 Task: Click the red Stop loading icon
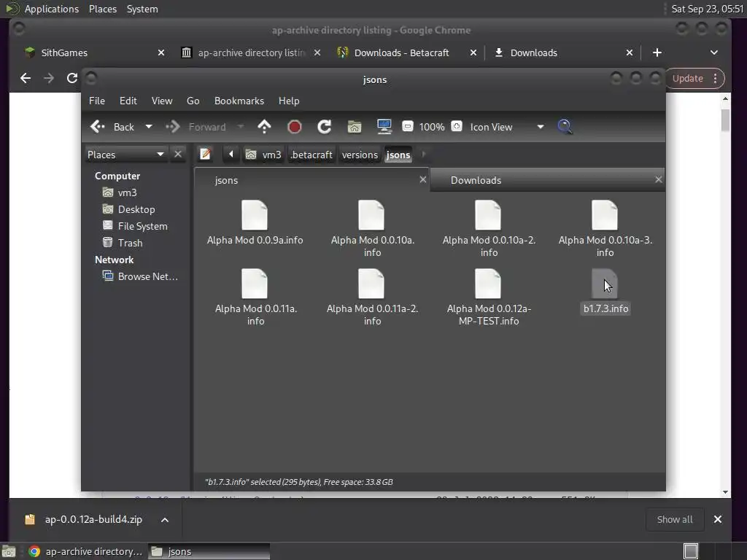(x=295, y=127)
